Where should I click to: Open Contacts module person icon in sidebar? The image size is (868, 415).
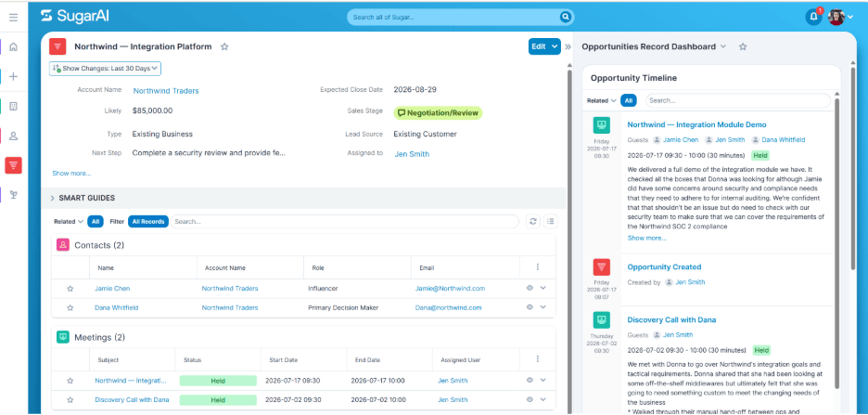coord(13,136)
